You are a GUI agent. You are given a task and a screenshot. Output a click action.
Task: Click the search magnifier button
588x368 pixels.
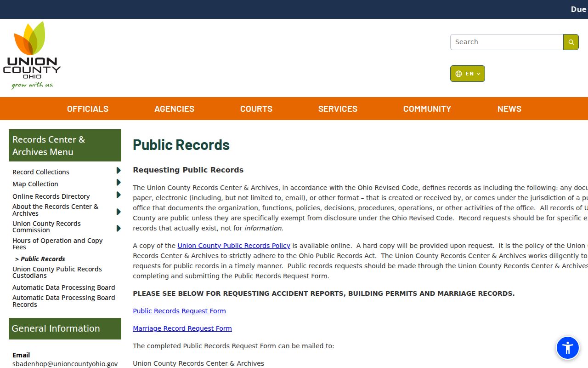click(x=571, y=42)
